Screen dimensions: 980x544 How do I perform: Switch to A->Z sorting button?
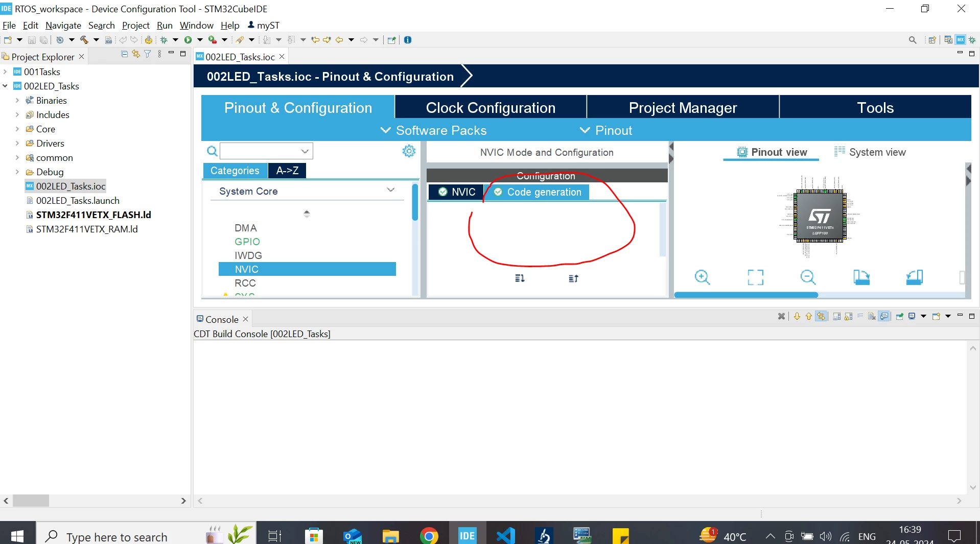point(287,171)
